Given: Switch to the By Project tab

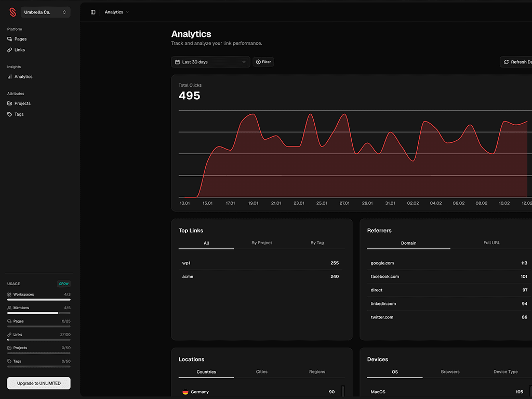Looking at the screenshot, I should pos(261,243).
